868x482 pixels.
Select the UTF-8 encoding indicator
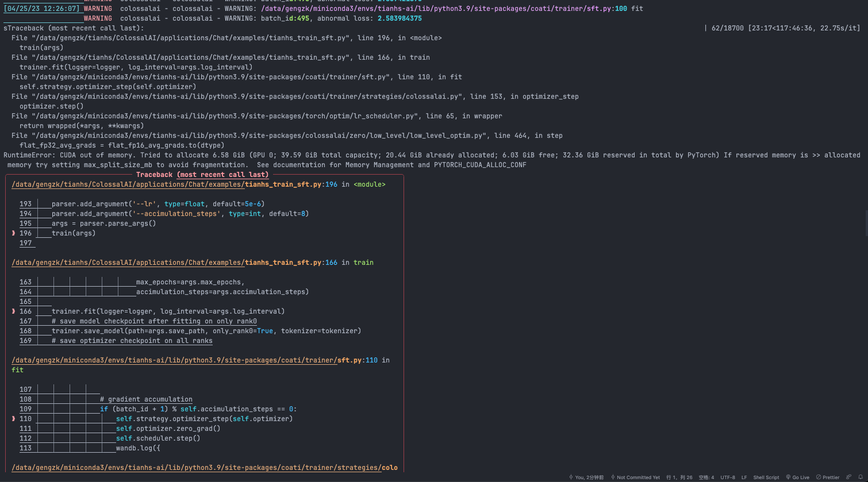pyautogui.click(x=728, y=477)
